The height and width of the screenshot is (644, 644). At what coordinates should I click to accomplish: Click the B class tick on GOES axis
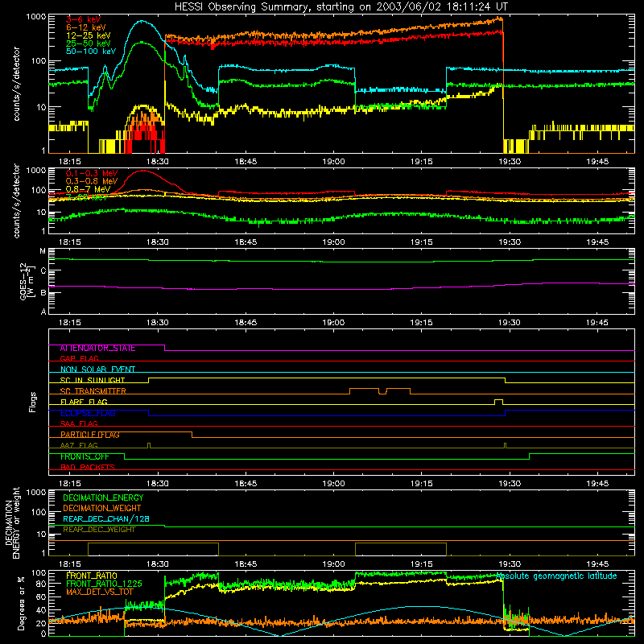coord(43,293)
